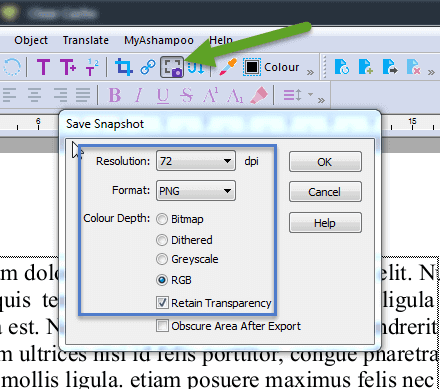Toggle Italic formatting
The height and width of the screenshot is (389, 440).
tap(139, 95)
